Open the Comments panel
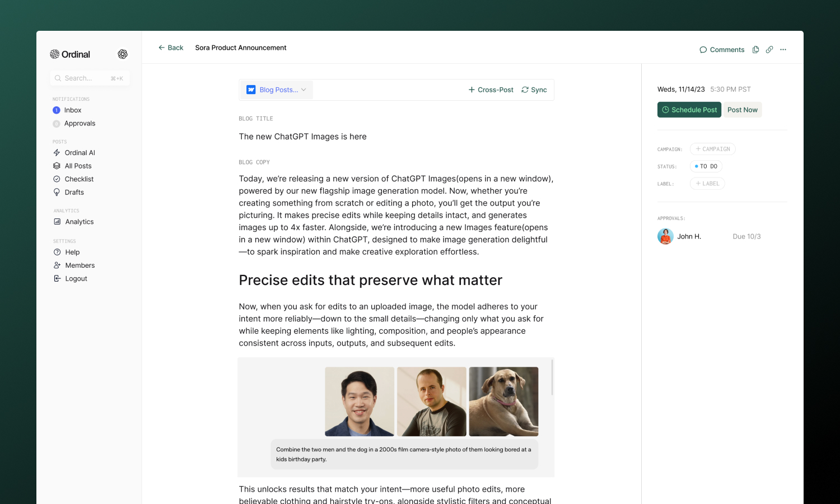This screenshot has width=840, height=504. tap(722, 50)
